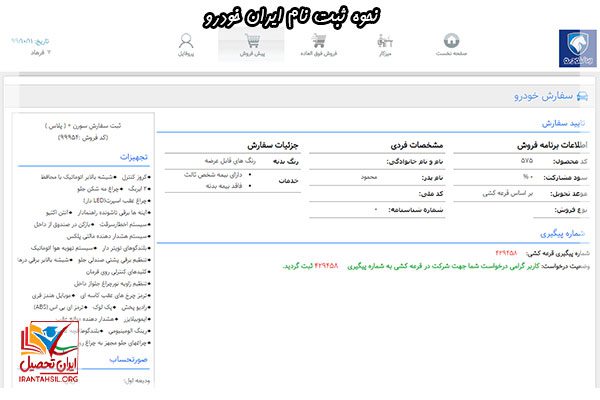Click the صورتحساب sidebar heading

pos(129,360)
